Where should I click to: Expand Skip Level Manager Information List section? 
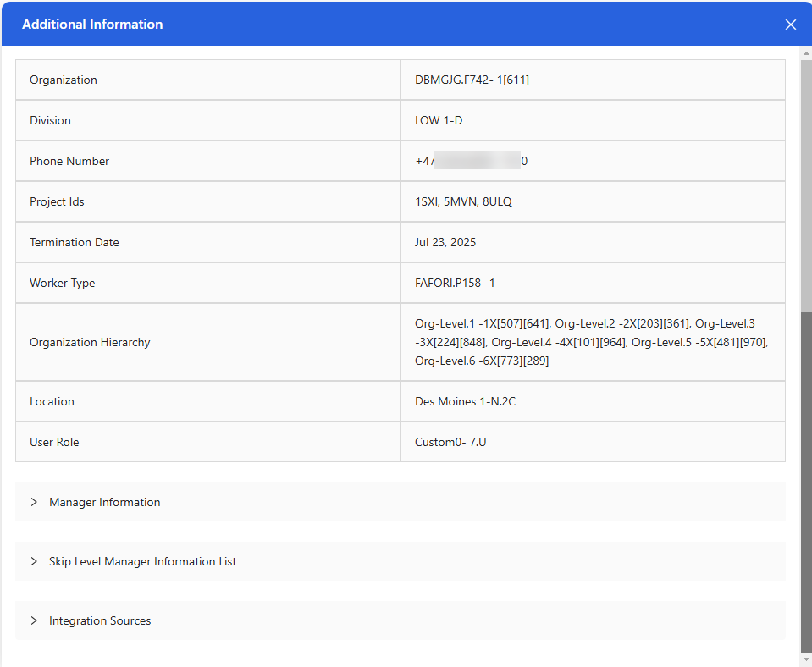[142, 561]
